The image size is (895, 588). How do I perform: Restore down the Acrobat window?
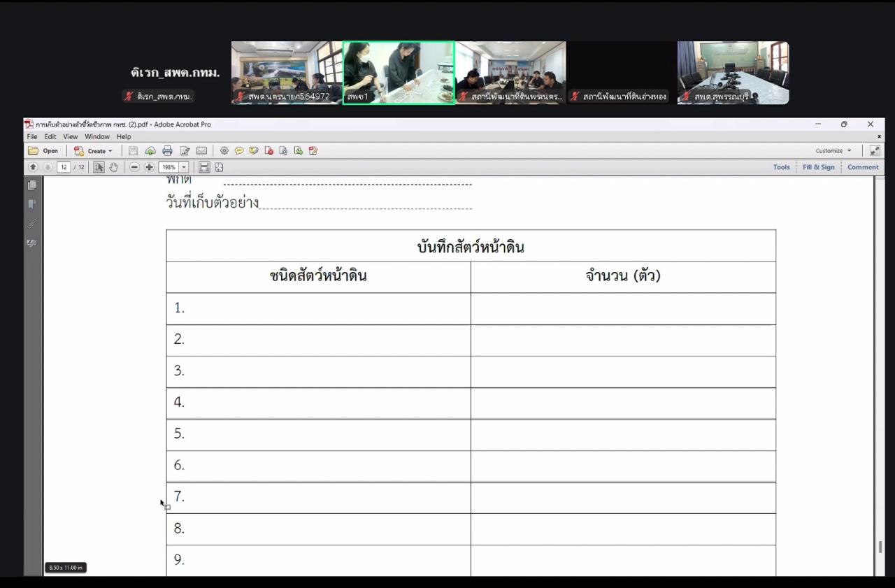tap(844, 124)
